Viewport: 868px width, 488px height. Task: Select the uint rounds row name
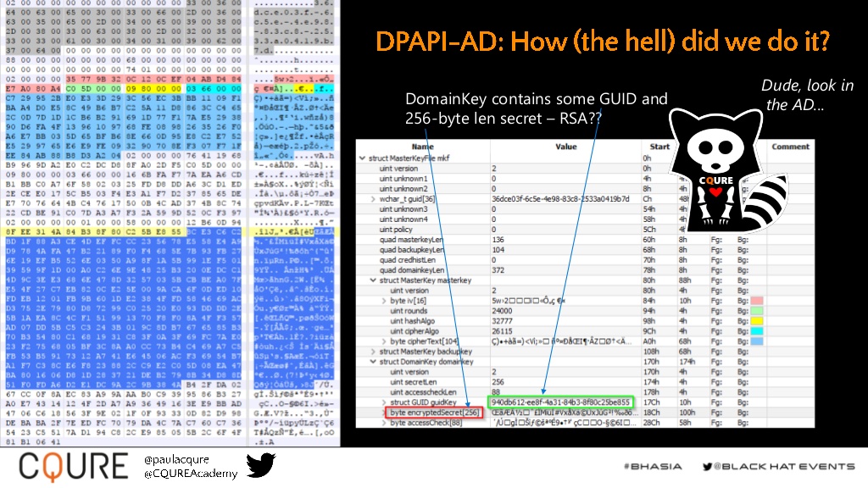point(409,311)
